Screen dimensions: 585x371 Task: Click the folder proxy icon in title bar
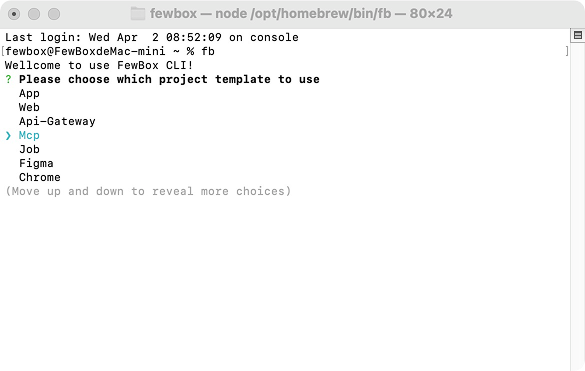[x=138, y=14]
